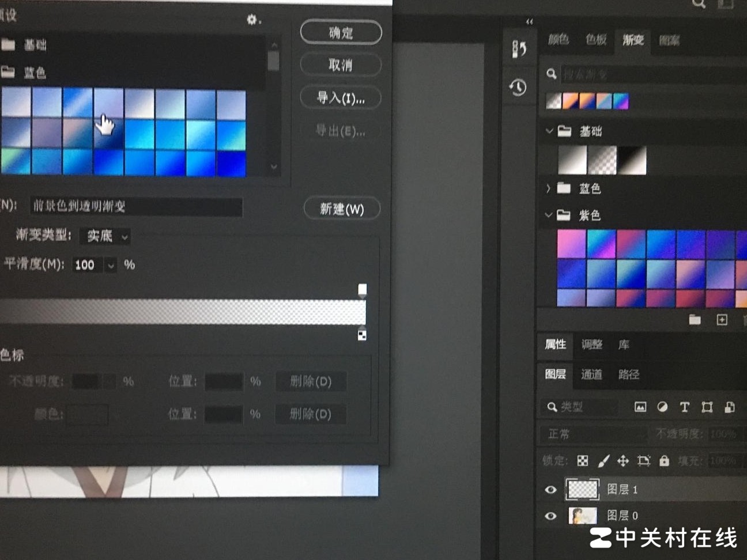
Task: Switch to the 色板 tab
Action: pyautogui.click(x=595, y=40)
